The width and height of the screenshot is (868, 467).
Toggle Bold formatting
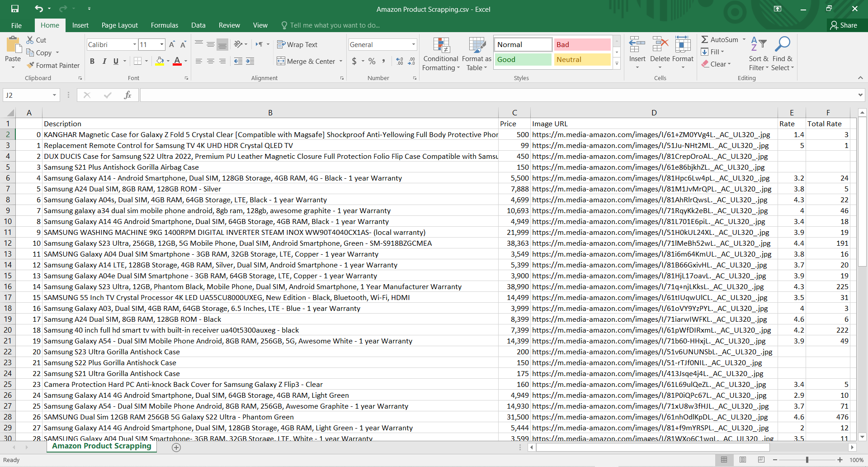pos(92,61)
